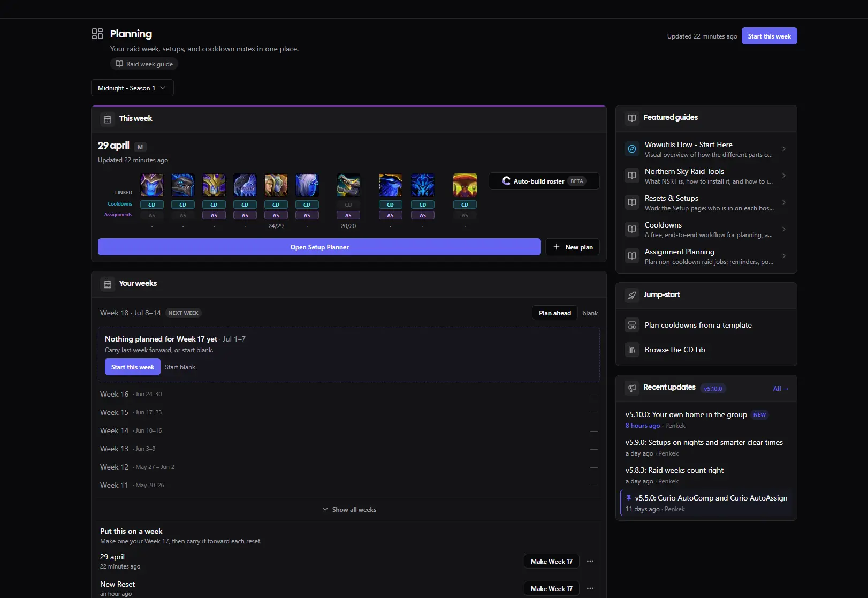Select the Week 16 Jun 24–30 row
The height and width of the screenshot is (598, 868).
point(349,394)
